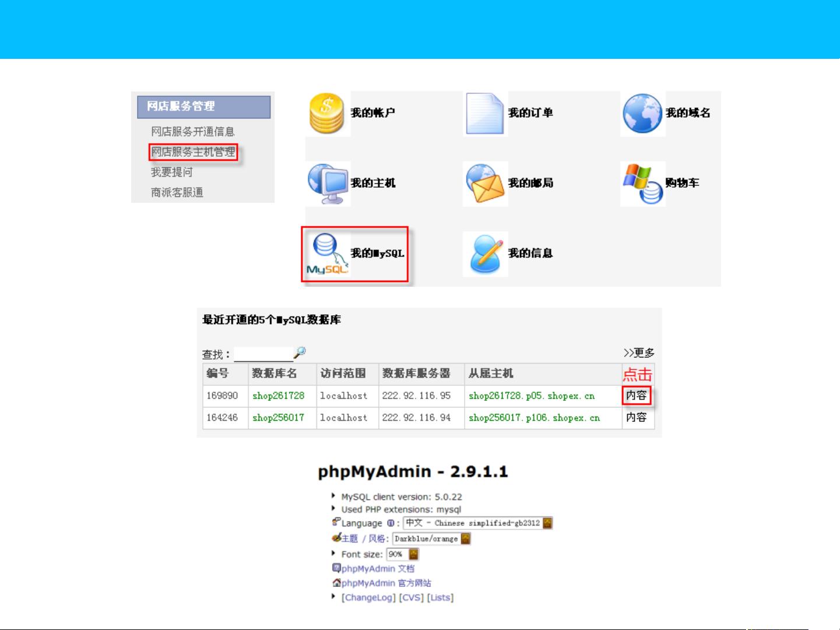
Task: Click 内容 for database shop256017
Action: (x=637, y=417)
